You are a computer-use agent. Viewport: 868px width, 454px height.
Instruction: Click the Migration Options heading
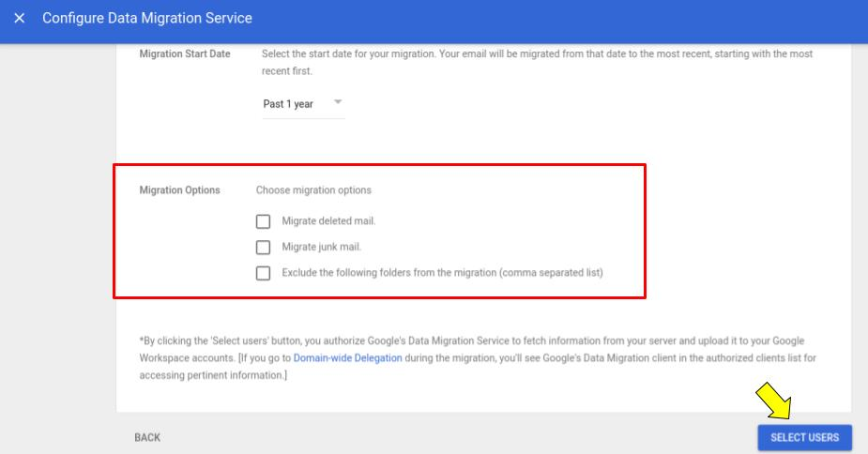[180, 189]
